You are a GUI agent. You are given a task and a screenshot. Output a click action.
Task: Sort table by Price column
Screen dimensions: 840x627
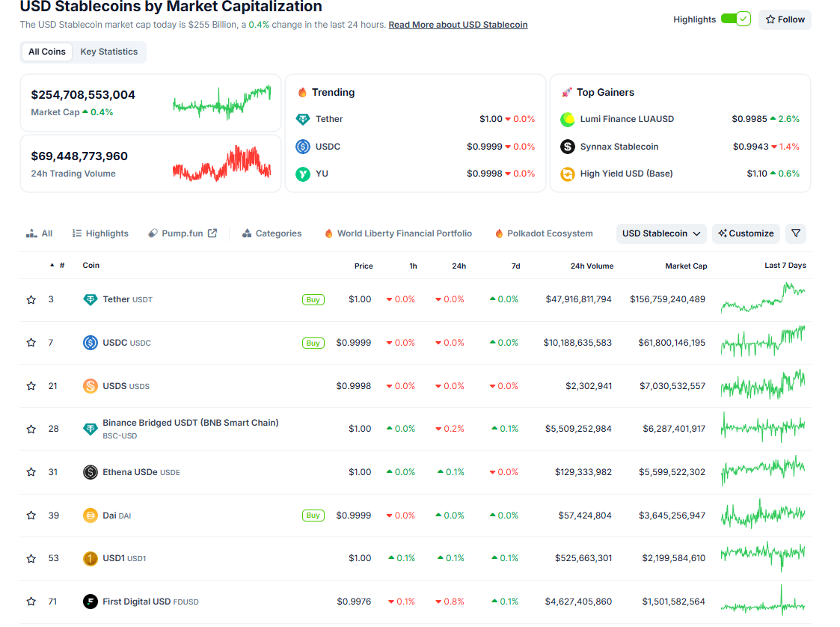point(364,266)
